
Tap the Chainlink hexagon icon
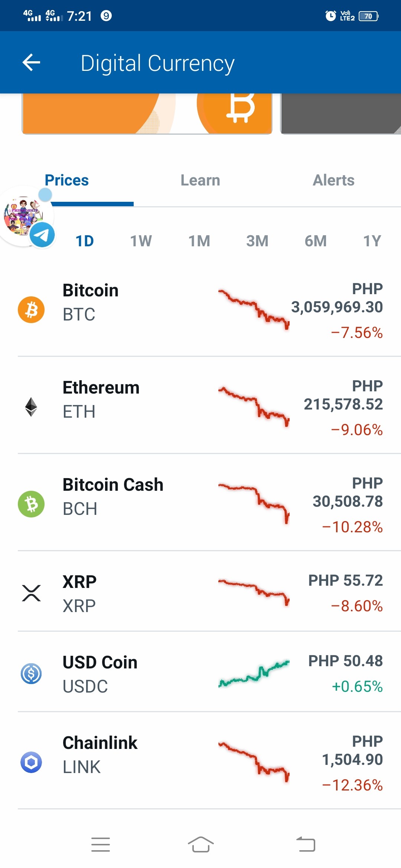click(31, 762)
